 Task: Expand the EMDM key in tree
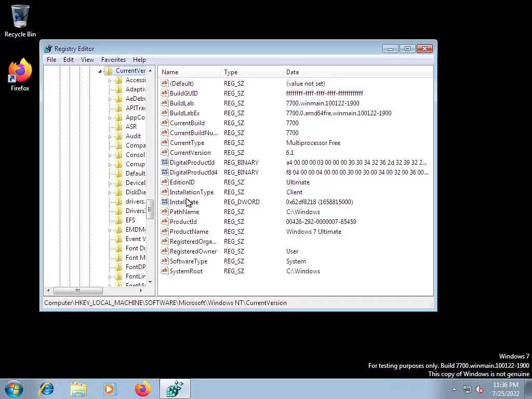point(110,230)
